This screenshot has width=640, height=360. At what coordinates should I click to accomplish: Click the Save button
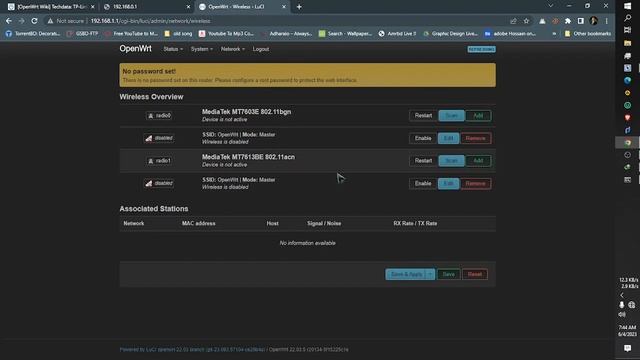click(449, 274)
